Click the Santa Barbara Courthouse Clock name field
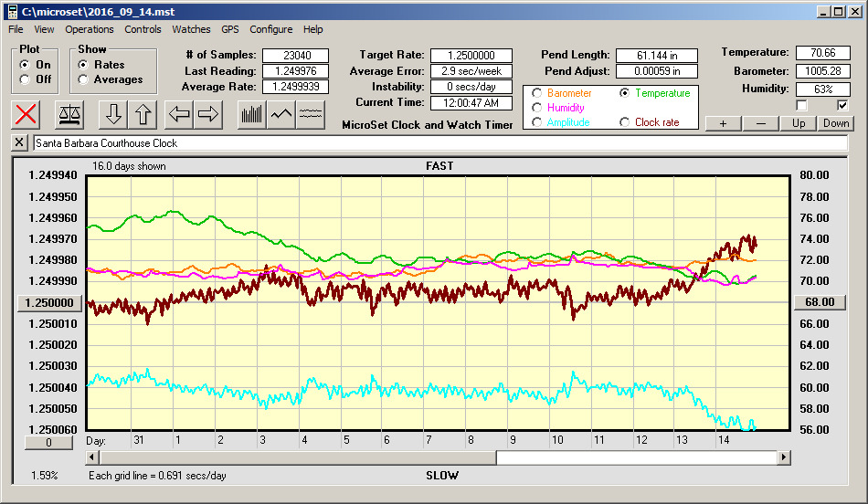 coord(440,143)
